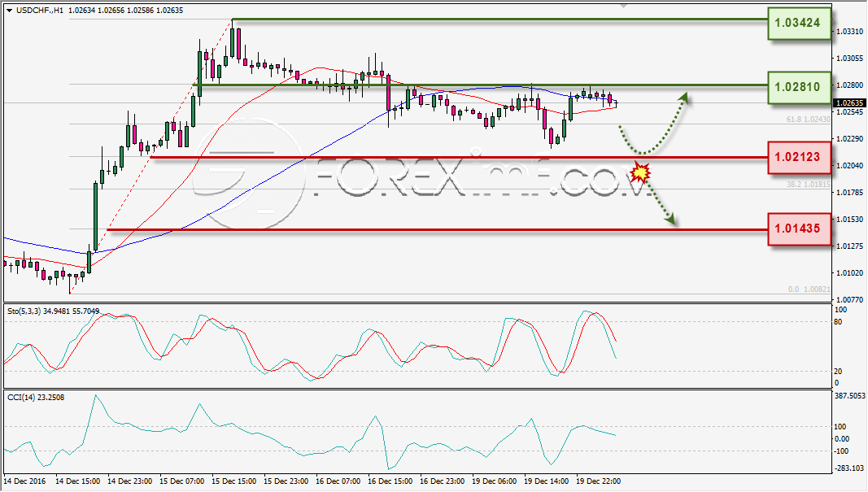Viewport: 868px width, 492px height.
Task: Click the 1.03310 price scale value
Action: click(849, 32)
